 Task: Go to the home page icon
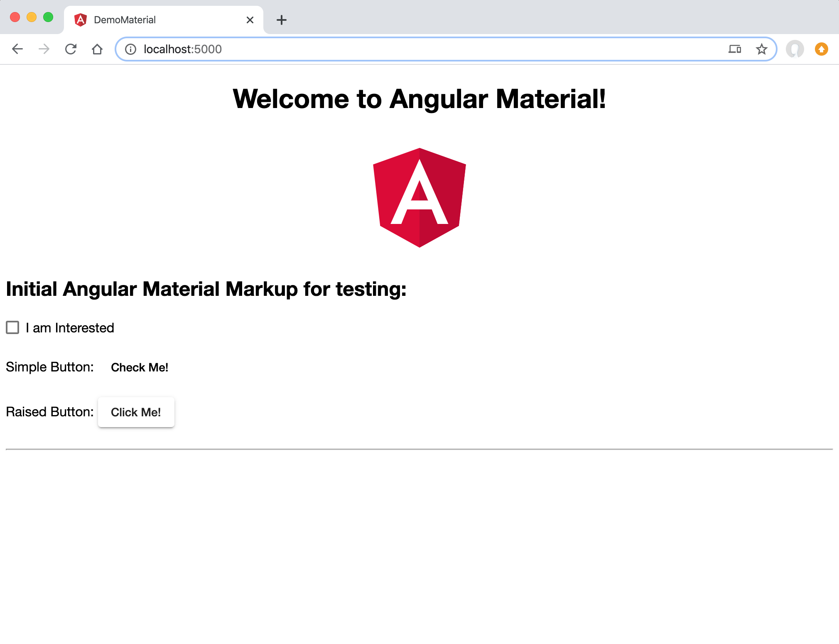[x=97, y=49]
